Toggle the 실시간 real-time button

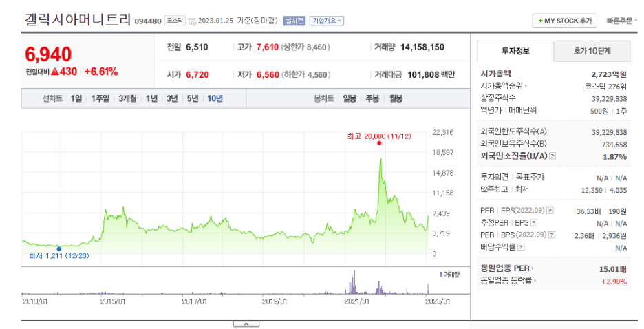click(x=294, y=21)
